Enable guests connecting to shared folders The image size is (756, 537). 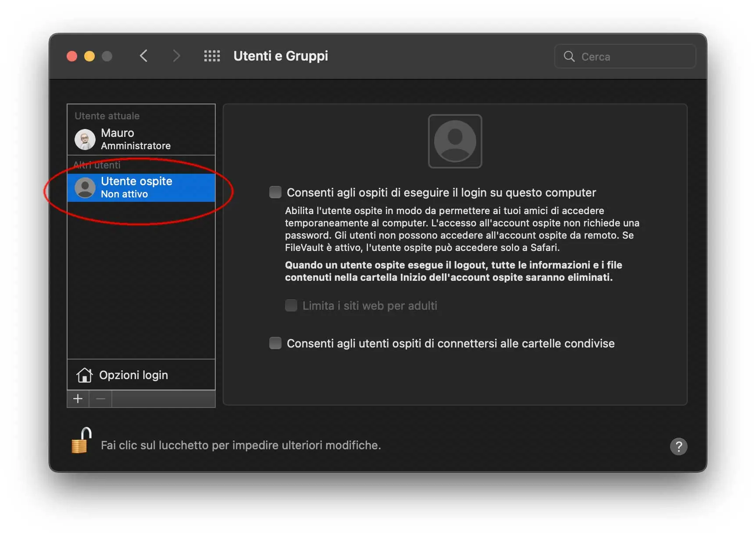[275, 343]
